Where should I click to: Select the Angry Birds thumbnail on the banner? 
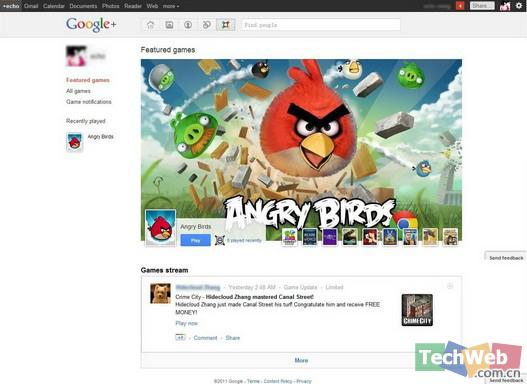point(160,228)
